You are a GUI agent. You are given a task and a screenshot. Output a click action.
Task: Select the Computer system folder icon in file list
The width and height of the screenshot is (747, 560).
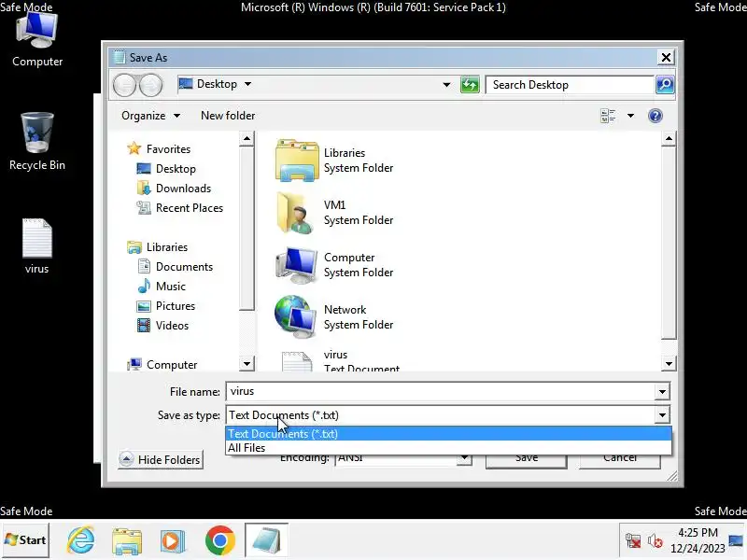point(297,265)
